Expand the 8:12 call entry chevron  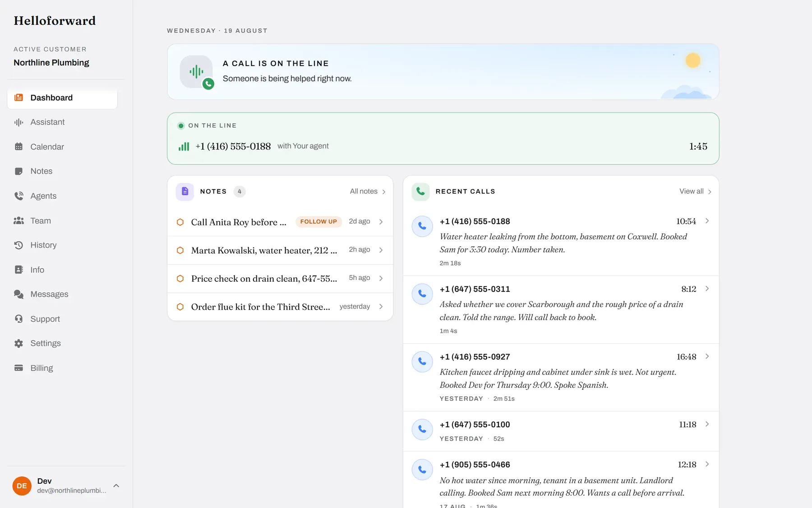tap(707, 289)
